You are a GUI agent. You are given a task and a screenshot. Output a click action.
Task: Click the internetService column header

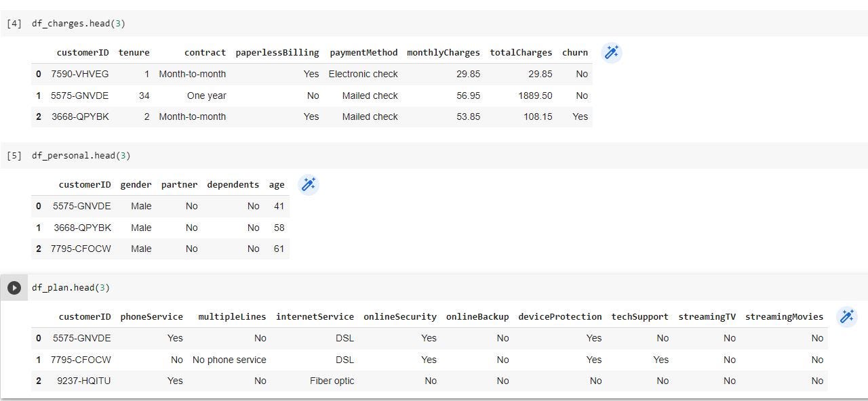coord(315,317)
